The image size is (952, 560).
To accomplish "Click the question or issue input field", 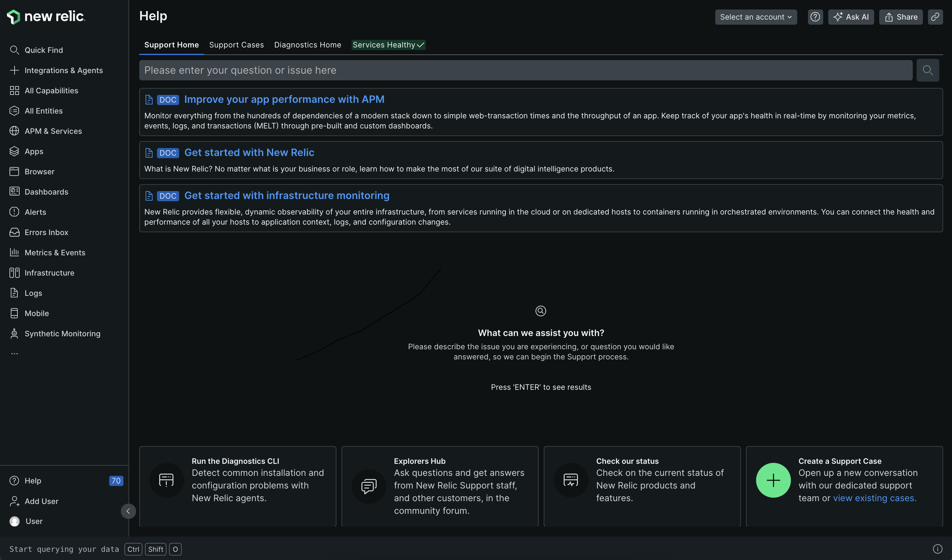I will click(525, 70).
